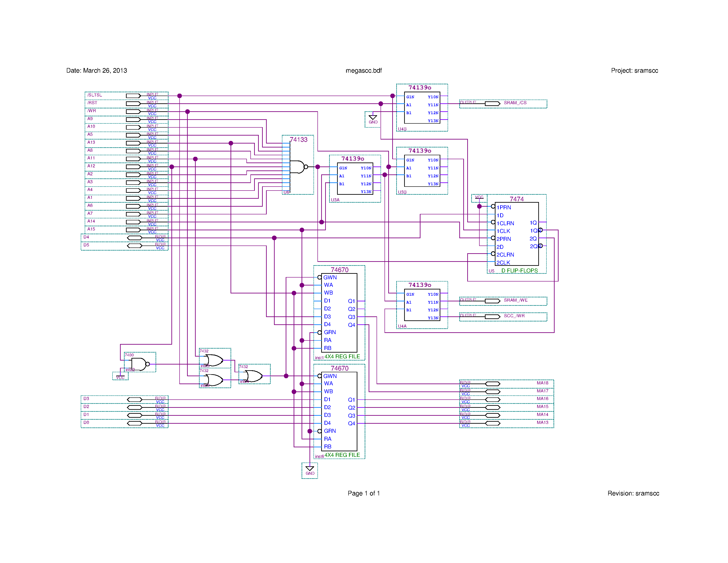
Task: Select the /WR input pin symbol
Action: coord(133,112)
